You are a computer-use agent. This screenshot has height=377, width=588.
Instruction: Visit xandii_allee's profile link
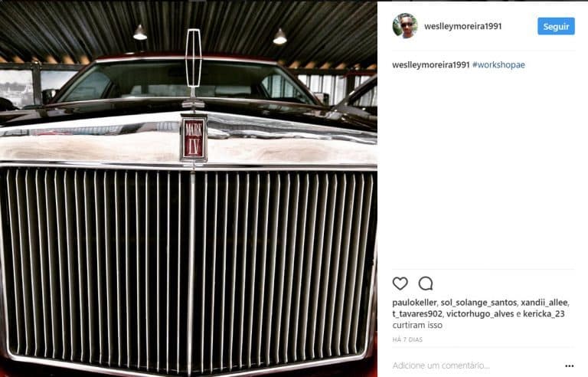tap(544, 302)
